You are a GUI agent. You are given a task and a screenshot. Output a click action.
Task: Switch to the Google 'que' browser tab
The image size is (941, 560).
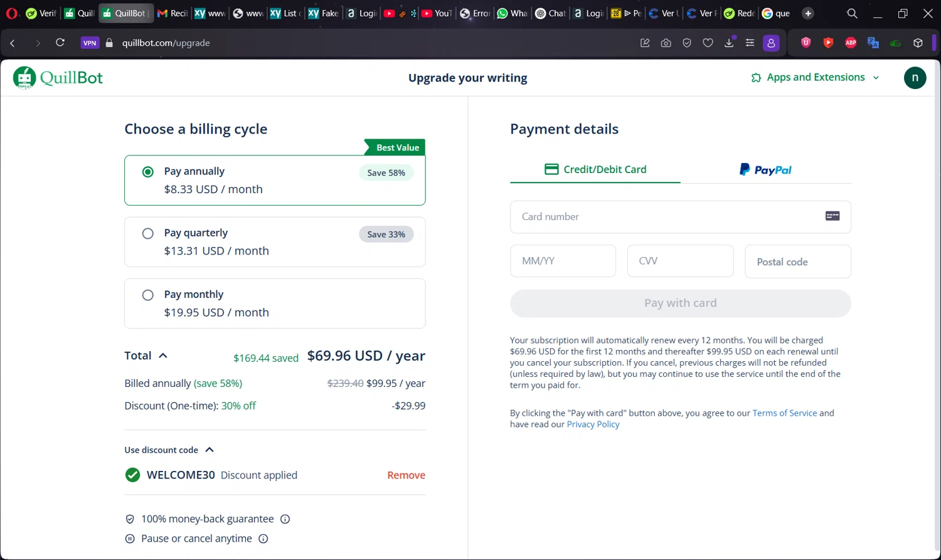coord(777,13)
